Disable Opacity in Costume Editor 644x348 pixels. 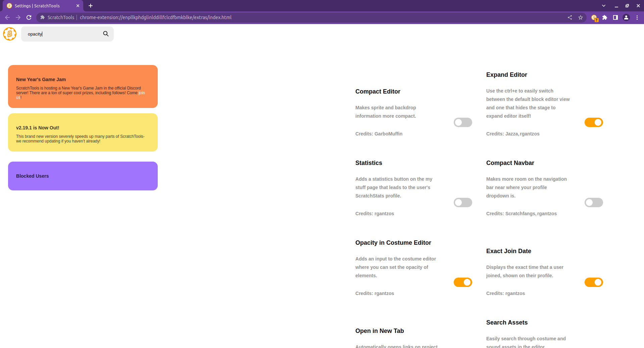coord(462,282)
